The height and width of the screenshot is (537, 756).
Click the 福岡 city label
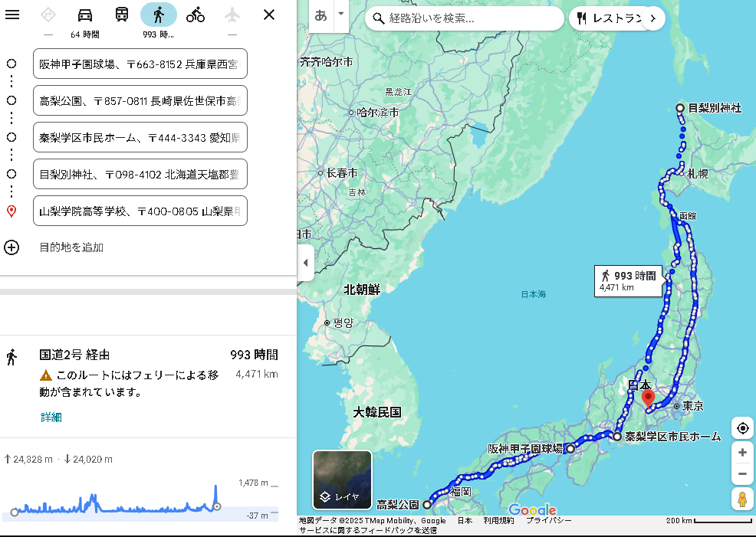[x=461, y=492]
